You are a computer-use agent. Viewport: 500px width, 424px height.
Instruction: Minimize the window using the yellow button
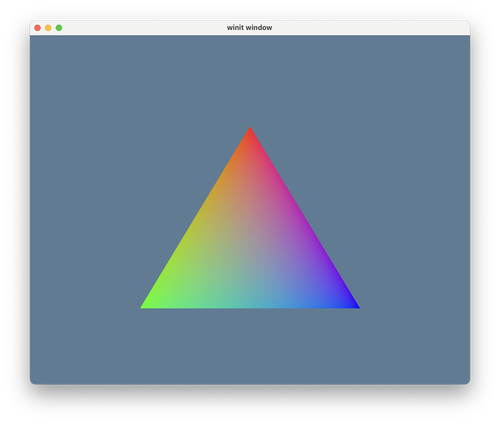tap(48, 28)
